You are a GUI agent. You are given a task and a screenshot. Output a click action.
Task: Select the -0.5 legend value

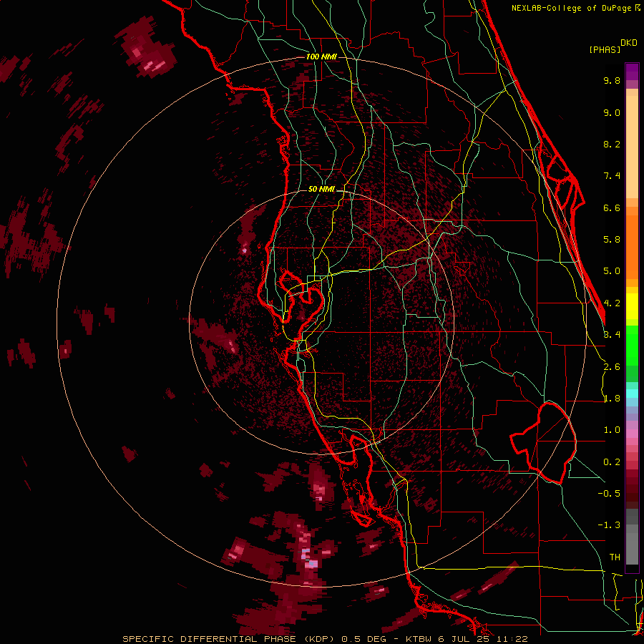coord(609,494)
